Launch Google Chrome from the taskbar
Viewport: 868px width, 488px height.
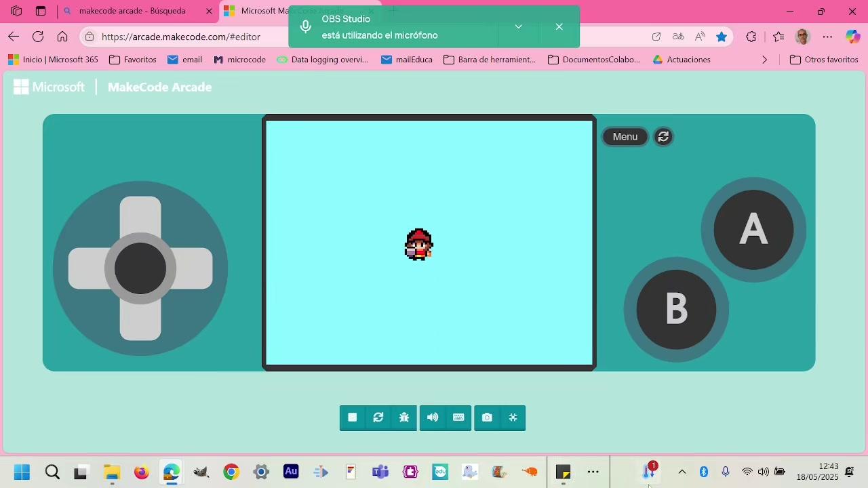tap(231, 472)
